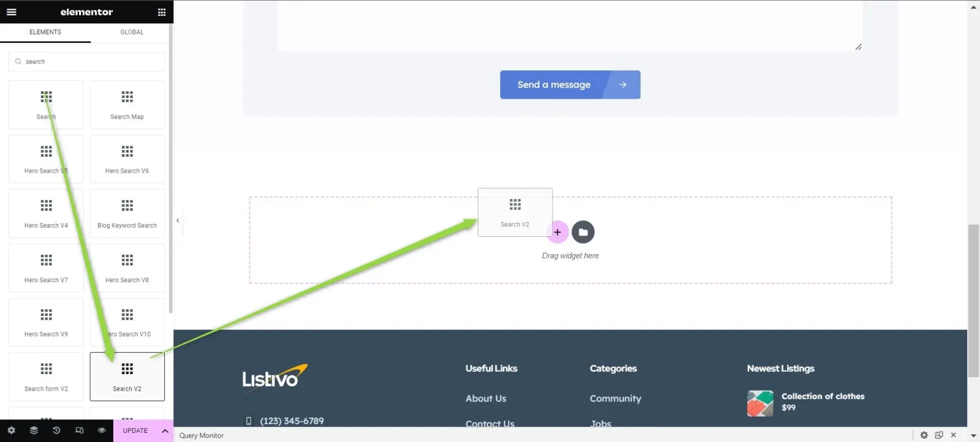
Task: Select the Hero Search V8 widget
Action: point(127,268)
